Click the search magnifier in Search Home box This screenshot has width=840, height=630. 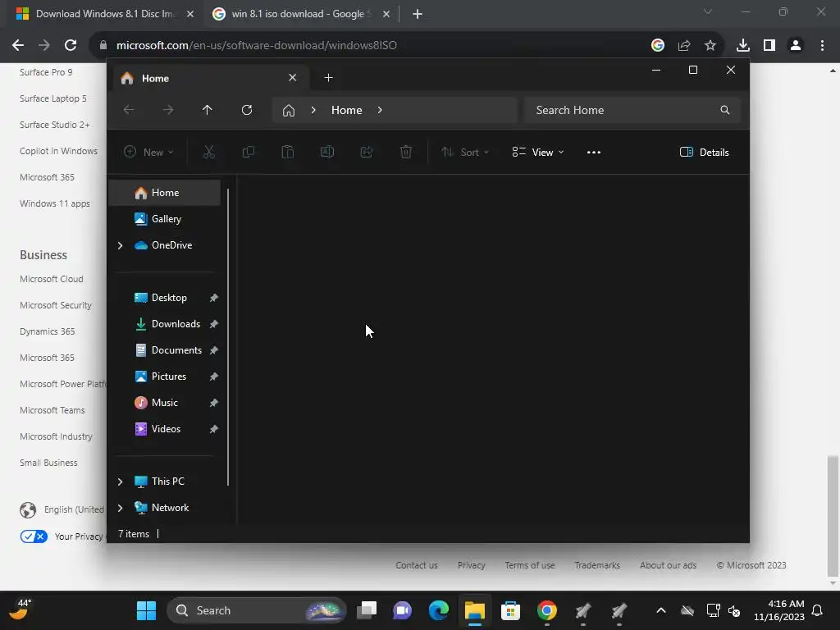click(x=725, y=110)
